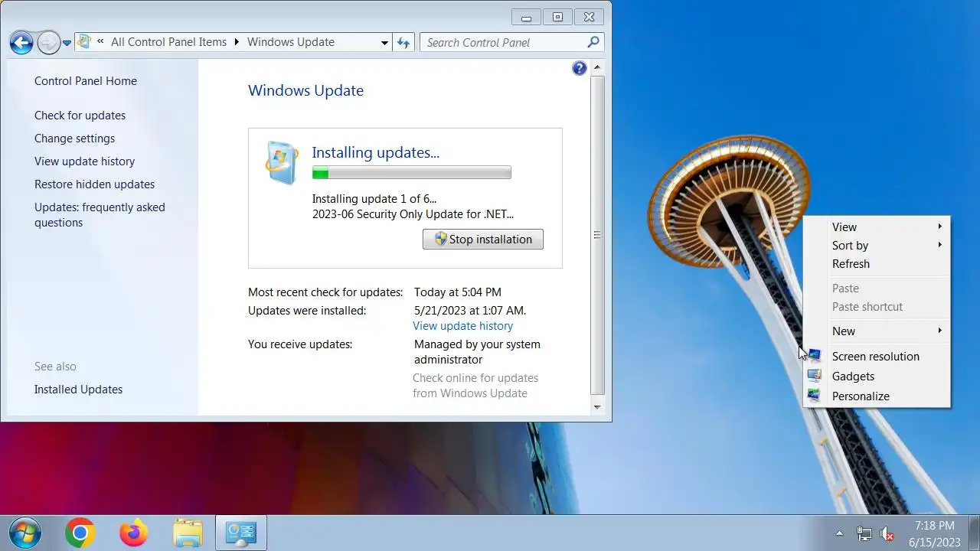Open Sort by submenu in context menu
The height and width of the screenshot is (551, 980).
877,245
